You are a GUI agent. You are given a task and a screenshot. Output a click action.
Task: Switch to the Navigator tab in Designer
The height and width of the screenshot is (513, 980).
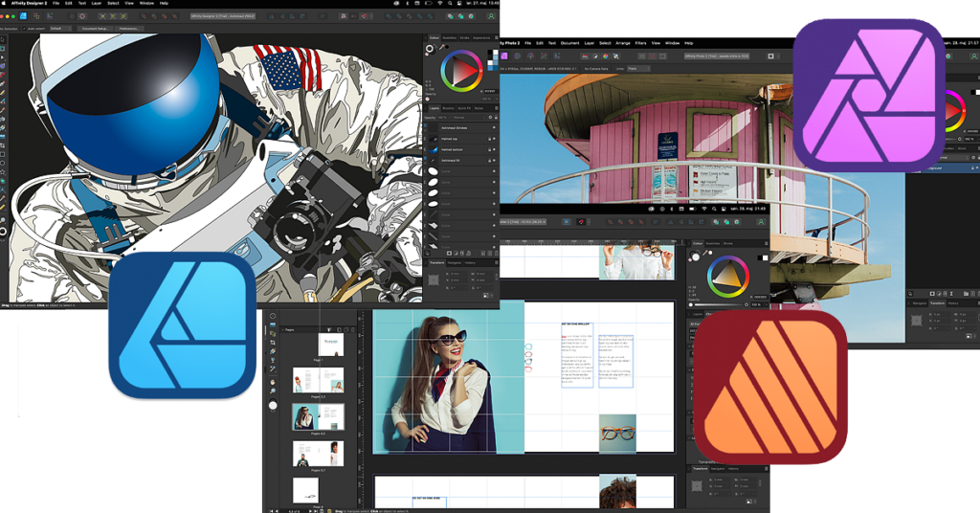click(x=455, y=263)
